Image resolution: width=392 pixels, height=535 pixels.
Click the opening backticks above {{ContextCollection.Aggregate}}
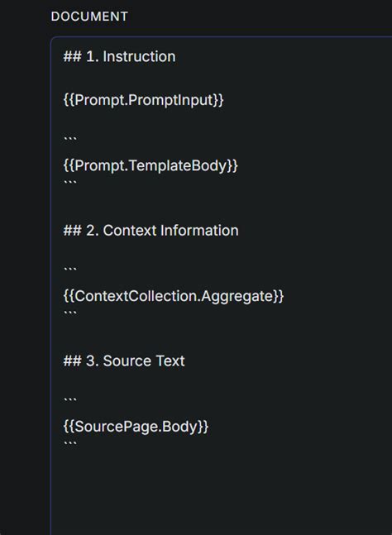click(70, 269)
